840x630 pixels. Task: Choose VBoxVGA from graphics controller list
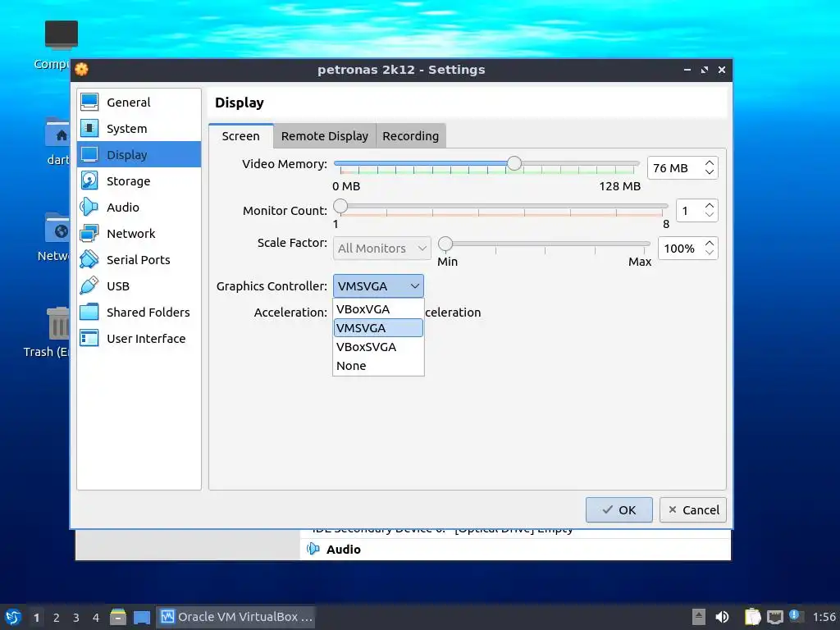[378, 309]
